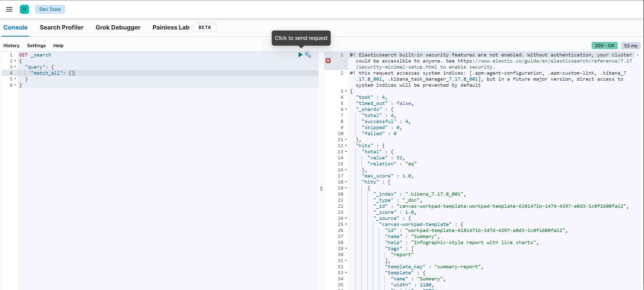Click the 53 ms response time badge
The height and width of the screenshot is (290, 644).
[630, 46]
